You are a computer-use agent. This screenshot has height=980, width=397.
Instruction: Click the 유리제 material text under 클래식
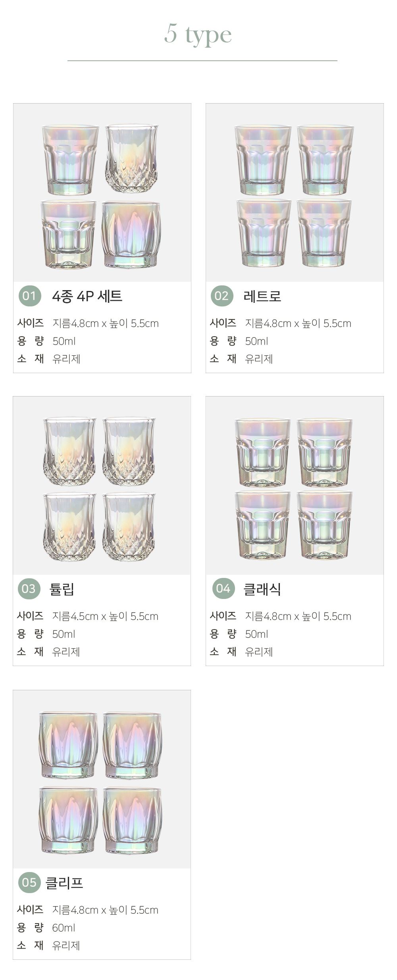[x=259, y=652]
